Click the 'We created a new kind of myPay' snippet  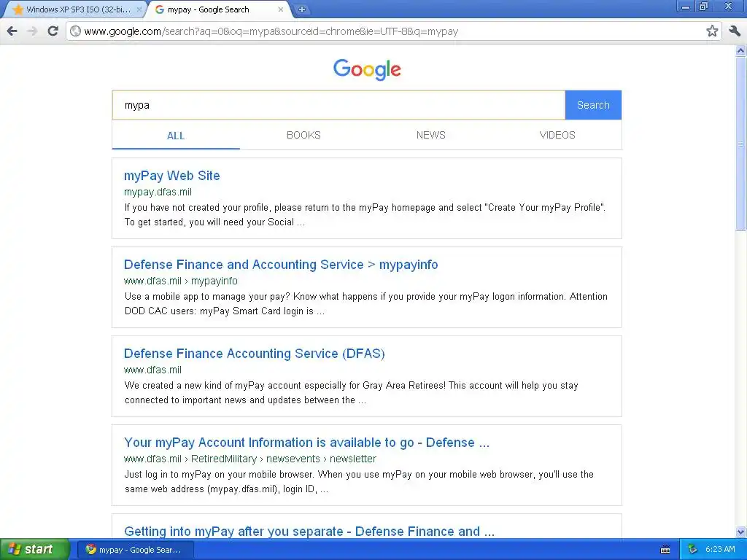pos(351,393)
